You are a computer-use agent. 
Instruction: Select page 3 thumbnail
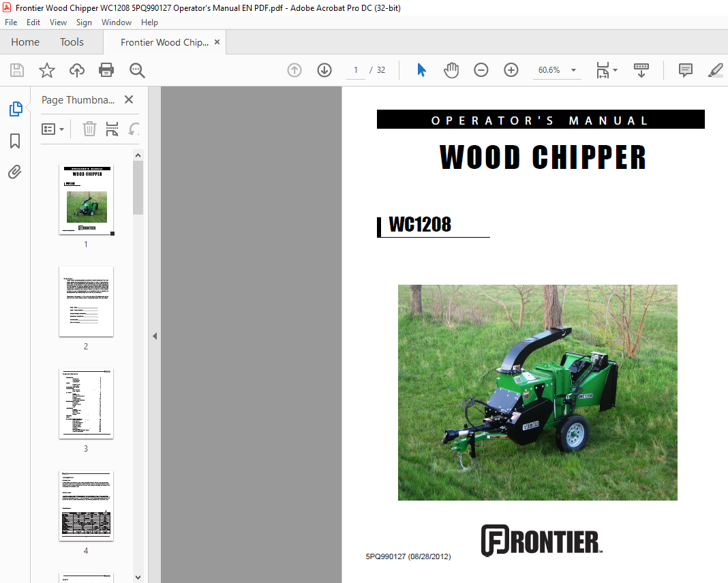click(87, 403)
